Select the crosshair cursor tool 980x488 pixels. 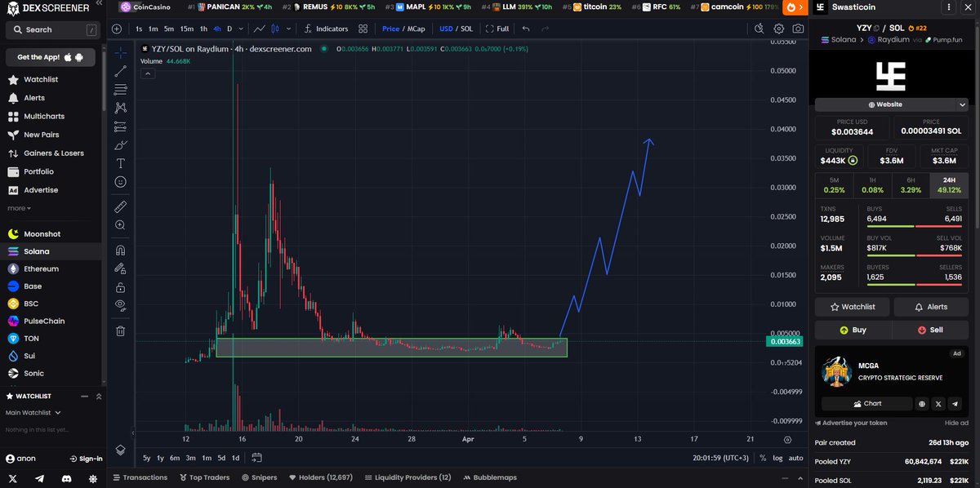121,53
